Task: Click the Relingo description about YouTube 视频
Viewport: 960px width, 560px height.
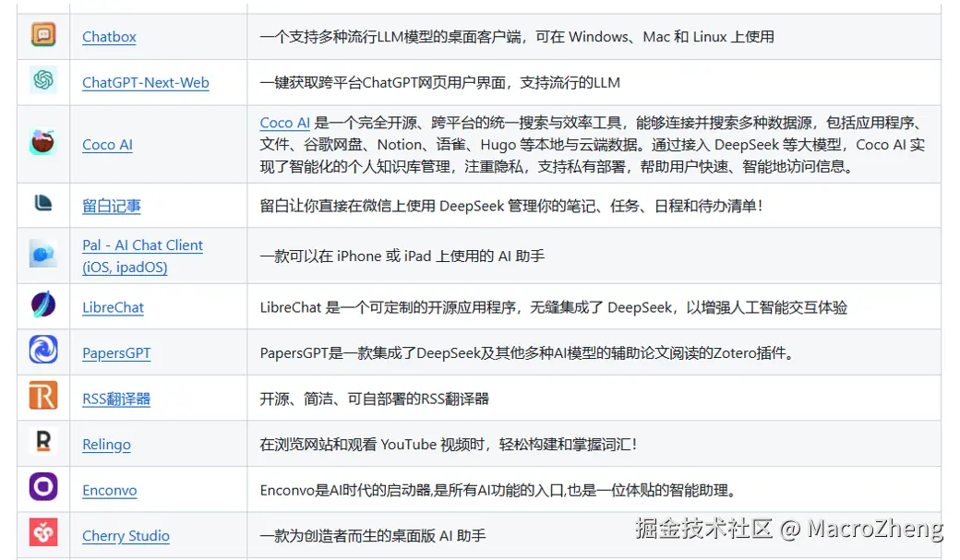Action: [x=449, y=445]
